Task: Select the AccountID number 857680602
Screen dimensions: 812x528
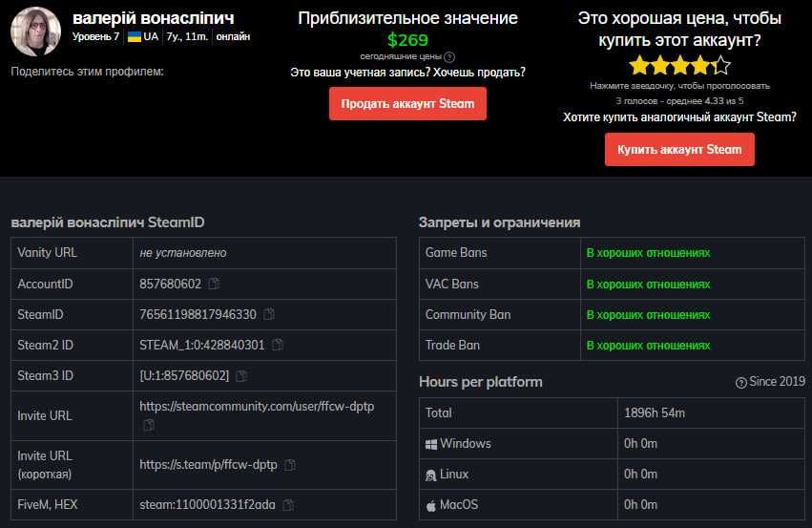Action: 170,284
